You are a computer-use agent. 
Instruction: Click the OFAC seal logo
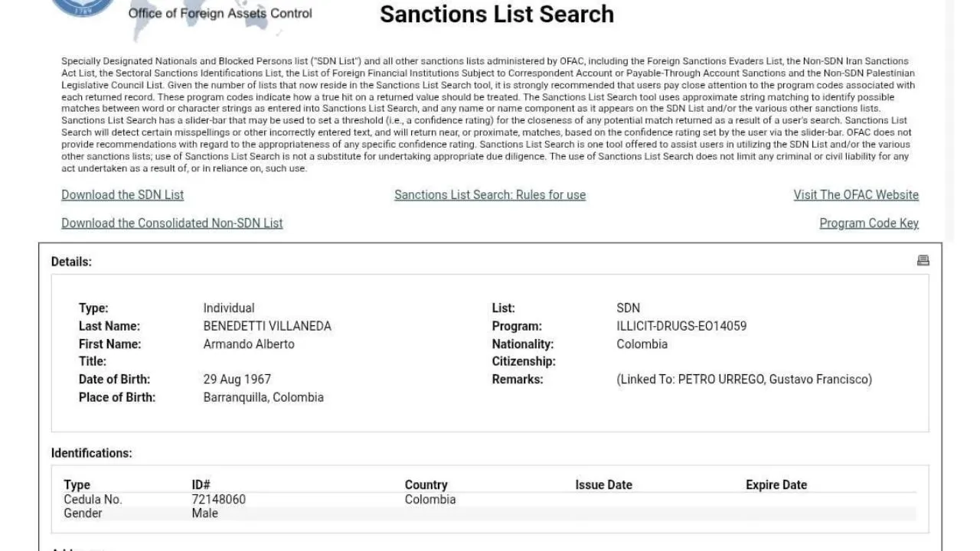click(x=82, y=6)
